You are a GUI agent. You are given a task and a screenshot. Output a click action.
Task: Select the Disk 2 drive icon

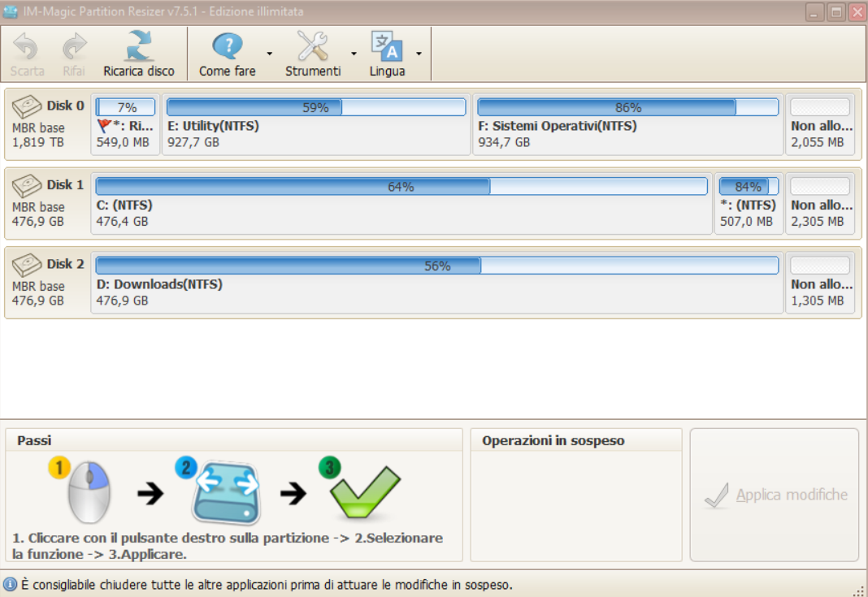pos(27,265)
